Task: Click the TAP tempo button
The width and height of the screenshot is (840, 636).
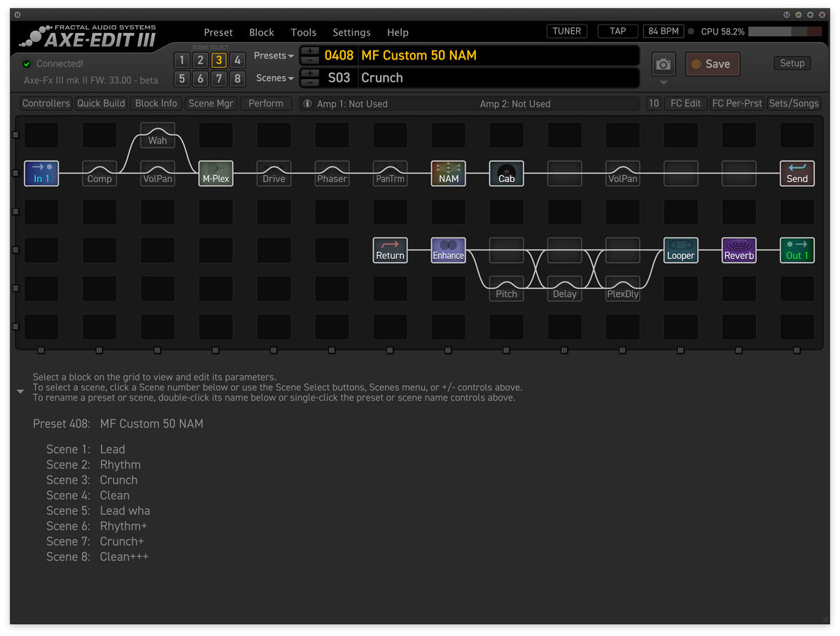Action: [x=618, y=31]
